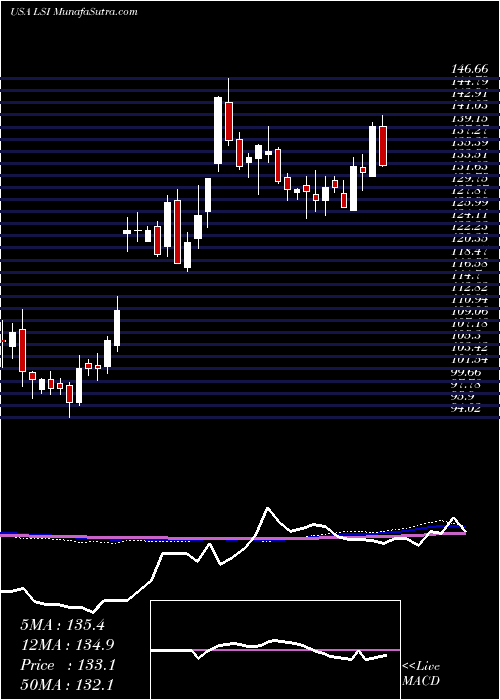Click the 12MA : 134.9 reading

click(67, 645)
